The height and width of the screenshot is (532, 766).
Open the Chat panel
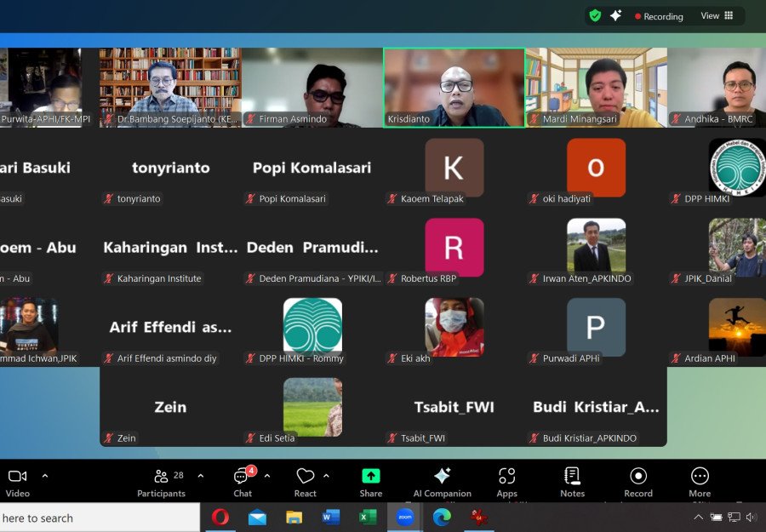click(243, 483)
